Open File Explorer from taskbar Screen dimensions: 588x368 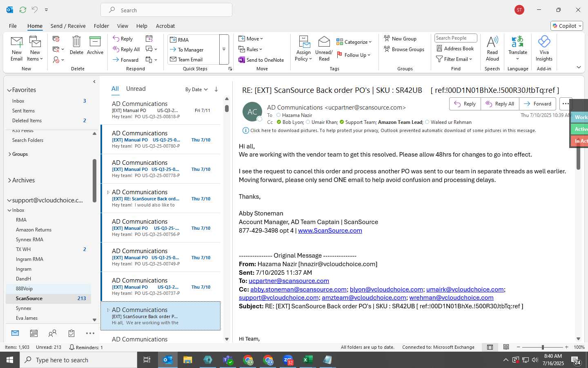click(187, 360)
